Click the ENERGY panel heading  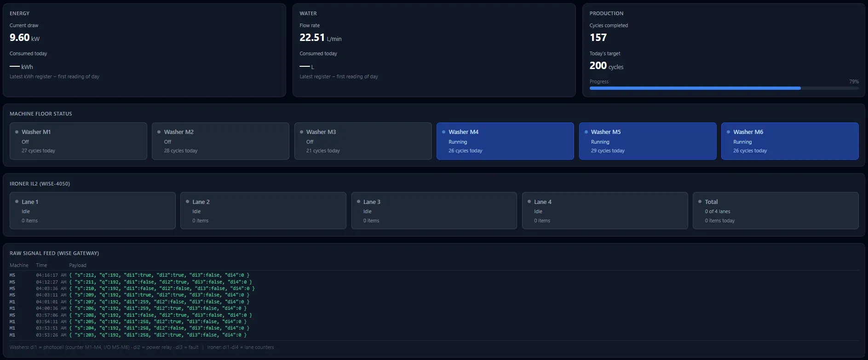pyautogui.click(x=19, y=14)
